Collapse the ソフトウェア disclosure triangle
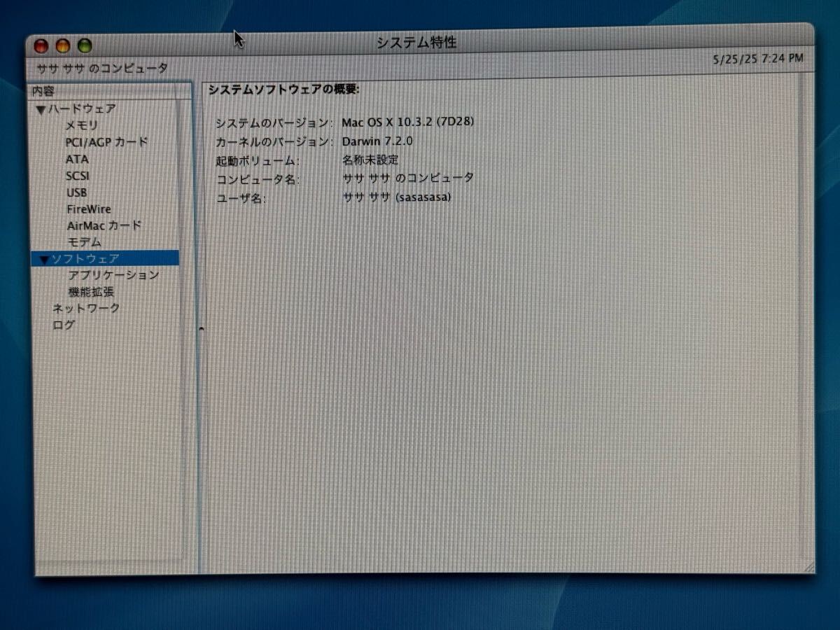840x630 pixels. pyautogui.click(x=45, y=260)
